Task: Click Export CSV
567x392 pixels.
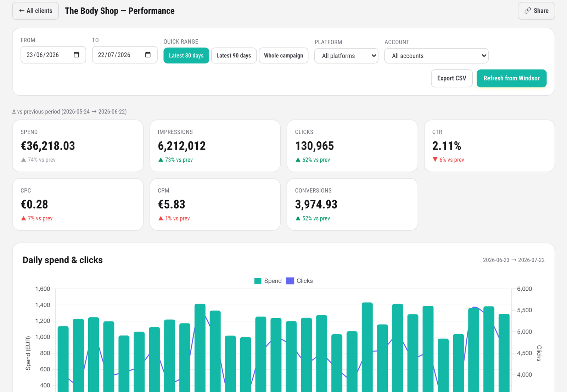Action: coord(451,78)
